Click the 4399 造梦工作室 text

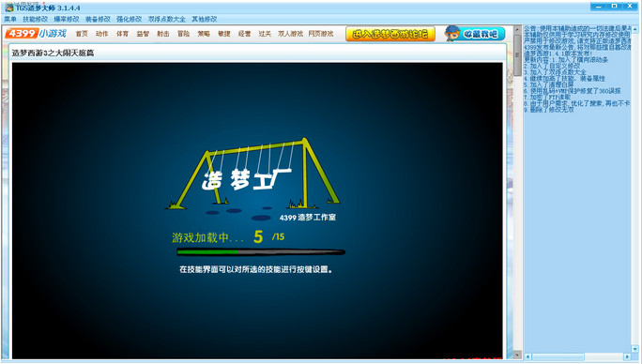click(x=308, y=218)
